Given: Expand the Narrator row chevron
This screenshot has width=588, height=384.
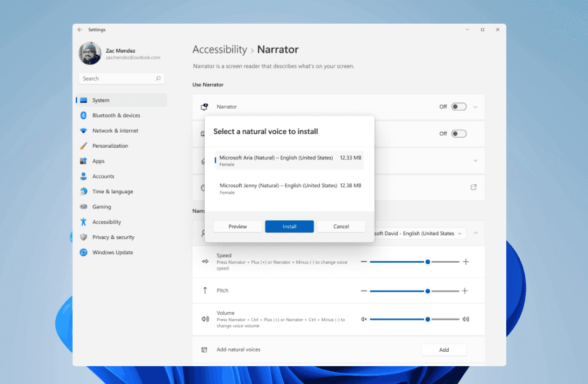Looking at the screenshot, I should pos(476,107).
